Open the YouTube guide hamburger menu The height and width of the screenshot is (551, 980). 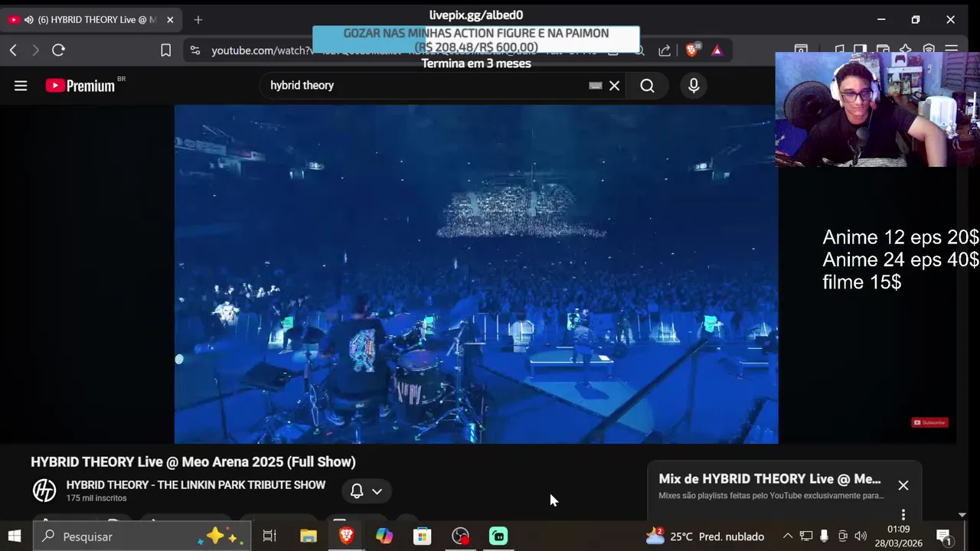pos(21,86)
